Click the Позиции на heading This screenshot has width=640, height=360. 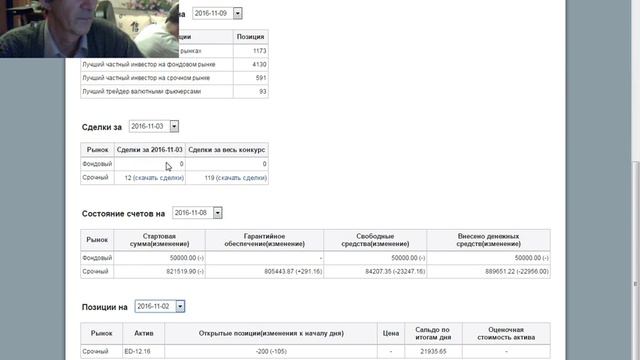pyautogui.click(x=104, y=307)
